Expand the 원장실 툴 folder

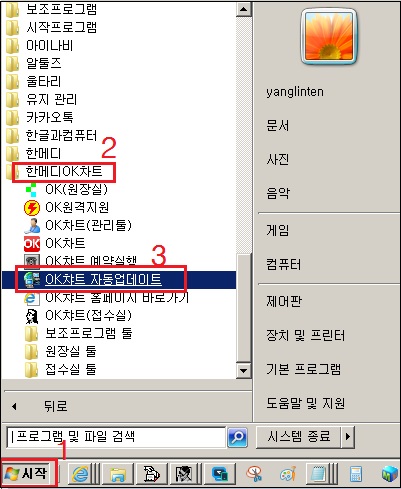pyautogui.click(x=61, y=351)
